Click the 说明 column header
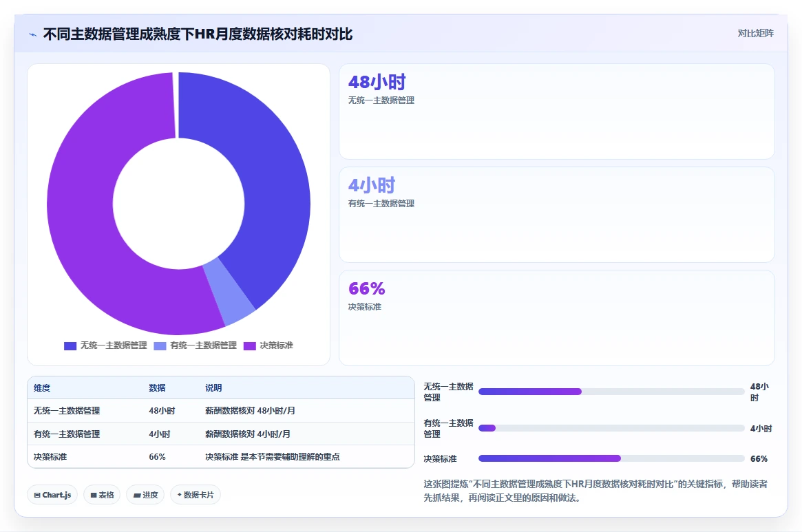This screenshot has width=802, height=532. [213, 387]
